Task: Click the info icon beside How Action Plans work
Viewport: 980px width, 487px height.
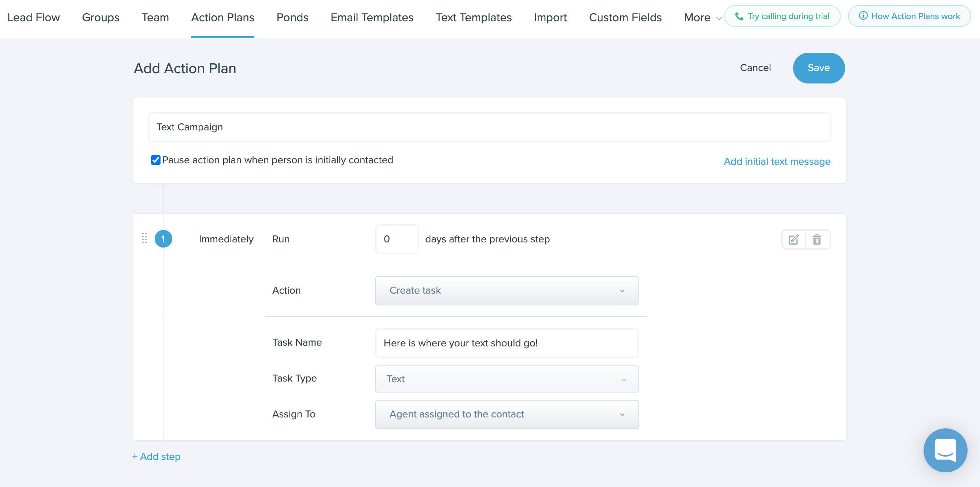Action: tap(863, 16)
